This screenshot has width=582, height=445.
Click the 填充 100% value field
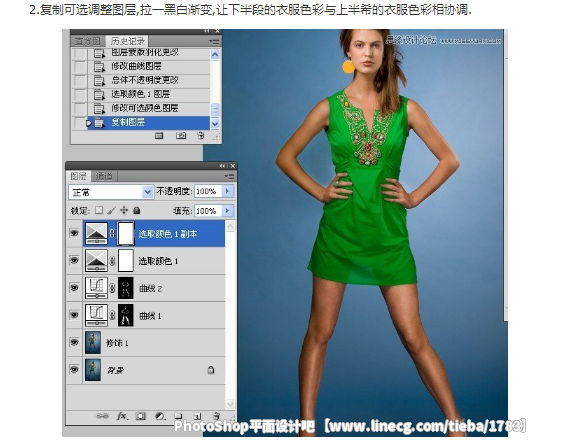[208, 210]
